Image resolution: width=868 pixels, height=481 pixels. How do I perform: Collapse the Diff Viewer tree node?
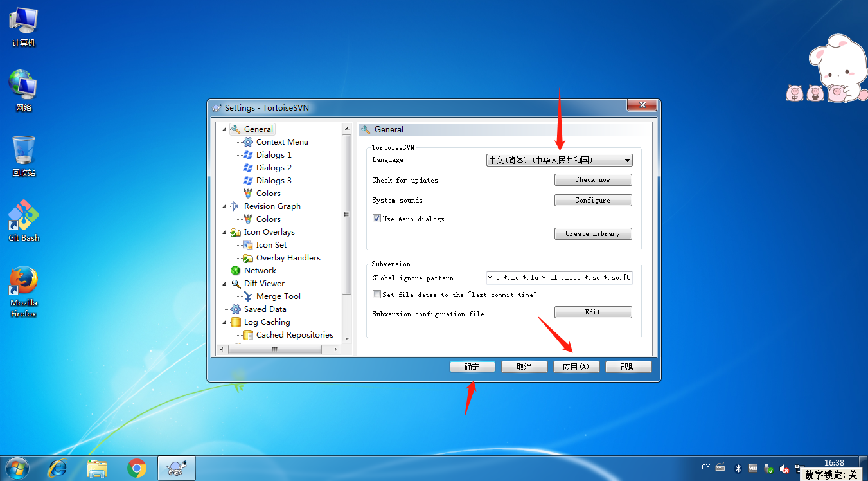click(x=225, y=284)
